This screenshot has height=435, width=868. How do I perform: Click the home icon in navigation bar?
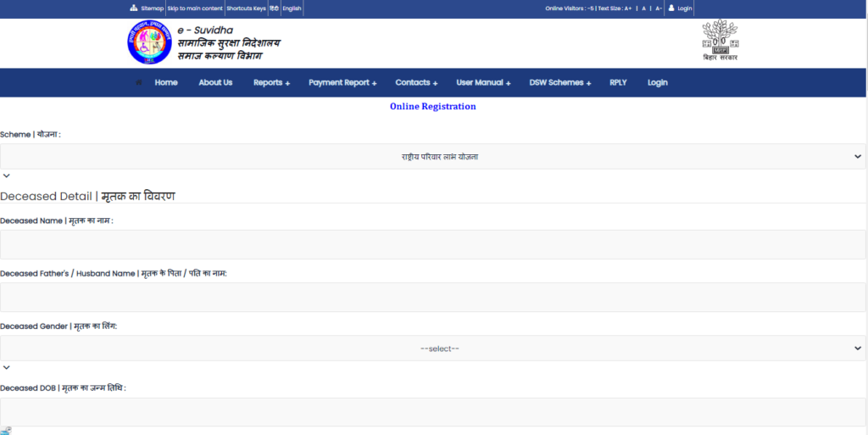pos(139,82)
